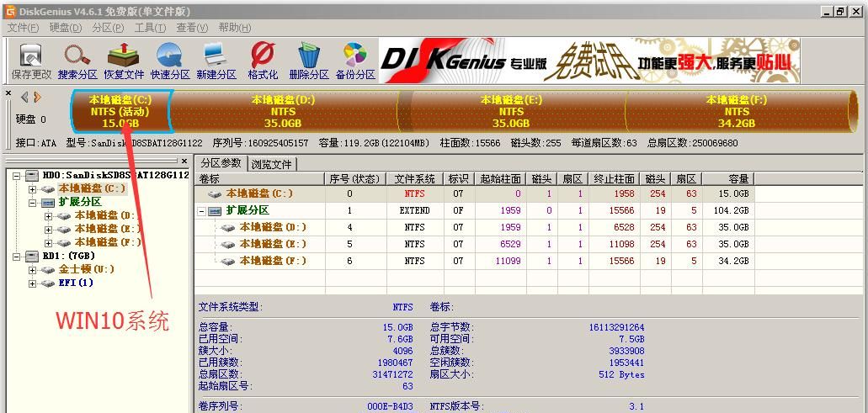Create a partition with 新建分区
Image resolution: width=868 pixels, height=413 pixels.
(215, 56)
